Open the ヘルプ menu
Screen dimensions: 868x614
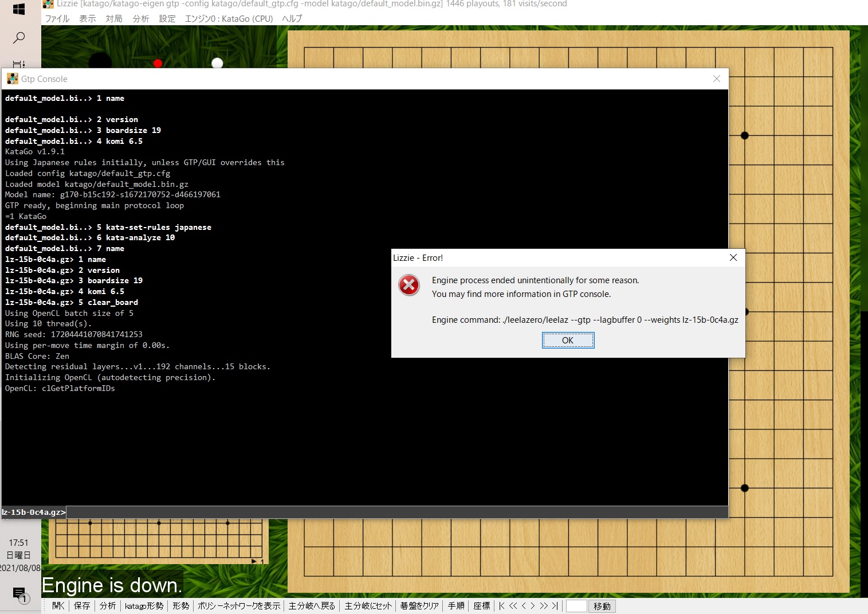pos(292,18)
